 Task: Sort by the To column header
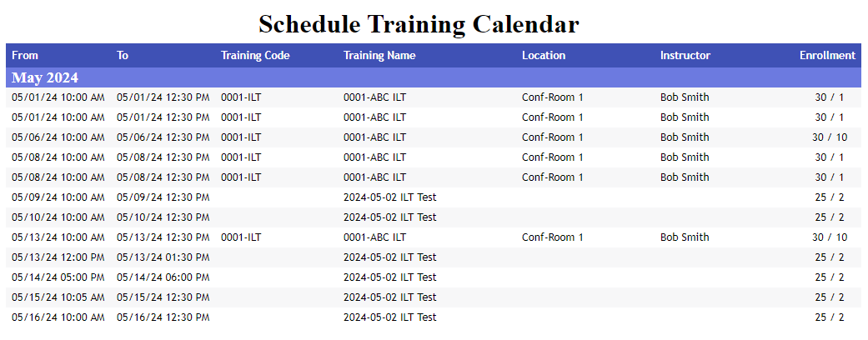123,56
